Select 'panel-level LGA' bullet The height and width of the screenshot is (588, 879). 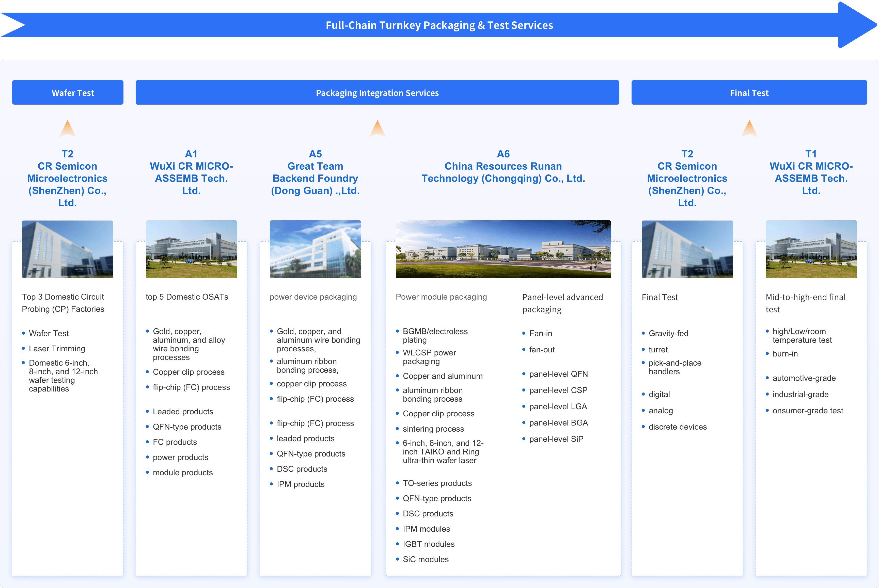(558, 406)
